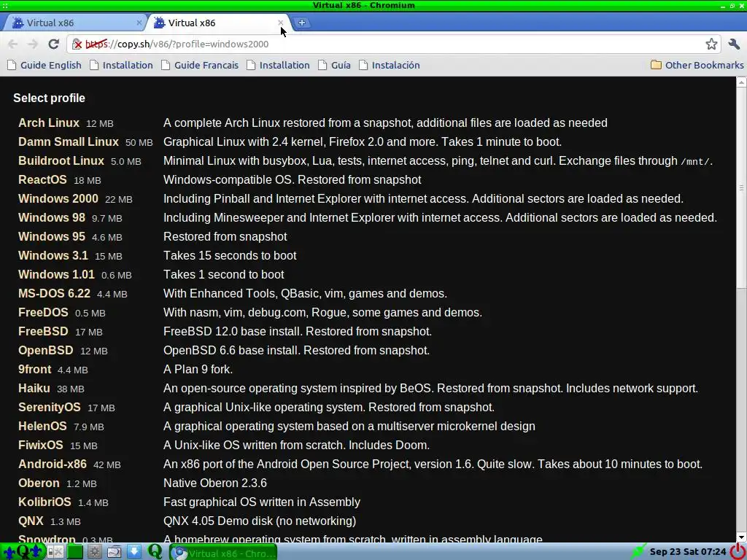Select the Windows 98 profile
Viewport: 747px width, 560px height.
[52, 217]
